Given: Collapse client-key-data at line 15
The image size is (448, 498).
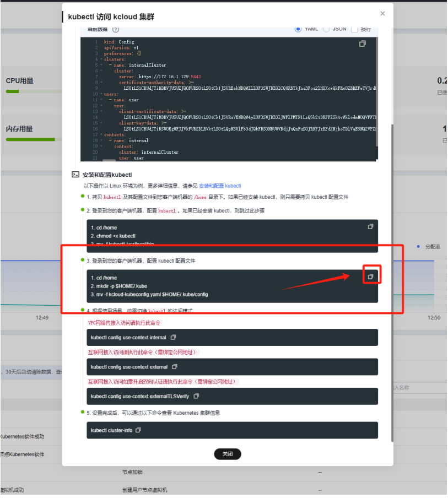Looking at the screenshot, I should pos(101,123).
